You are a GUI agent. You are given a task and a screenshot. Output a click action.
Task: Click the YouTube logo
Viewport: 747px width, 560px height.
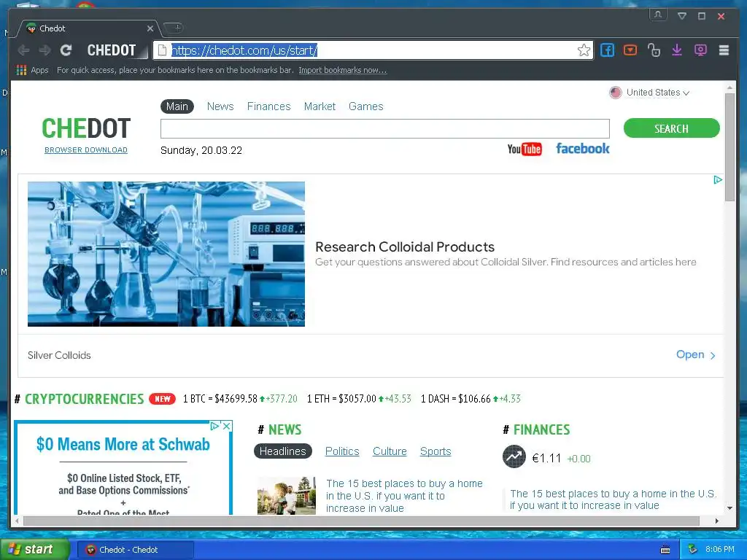525,149
